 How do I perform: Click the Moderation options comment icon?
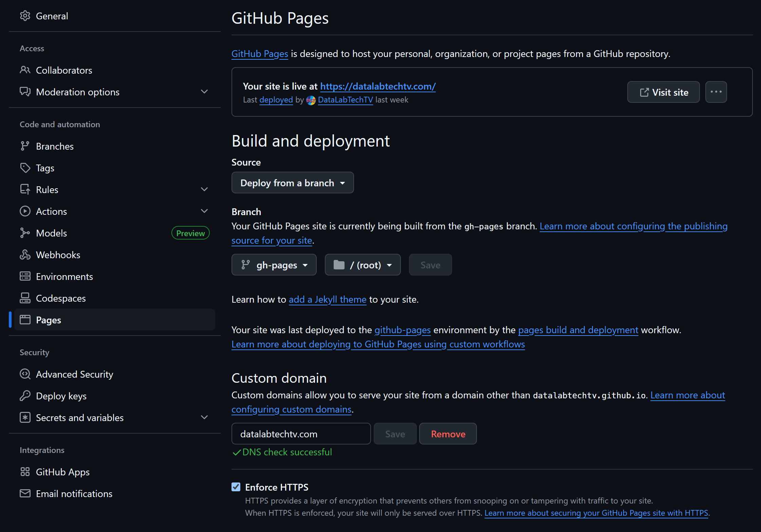[25, 92]
